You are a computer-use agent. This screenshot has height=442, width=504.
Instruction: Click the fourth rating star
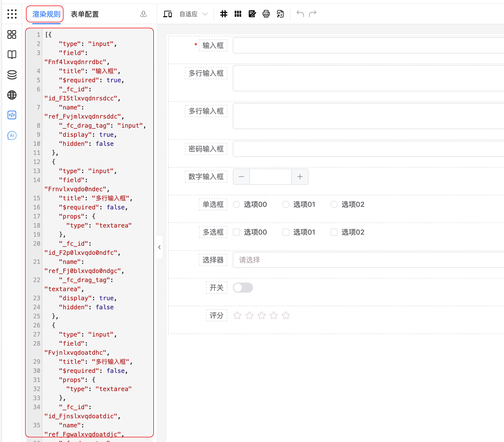[x=273, y=315]
